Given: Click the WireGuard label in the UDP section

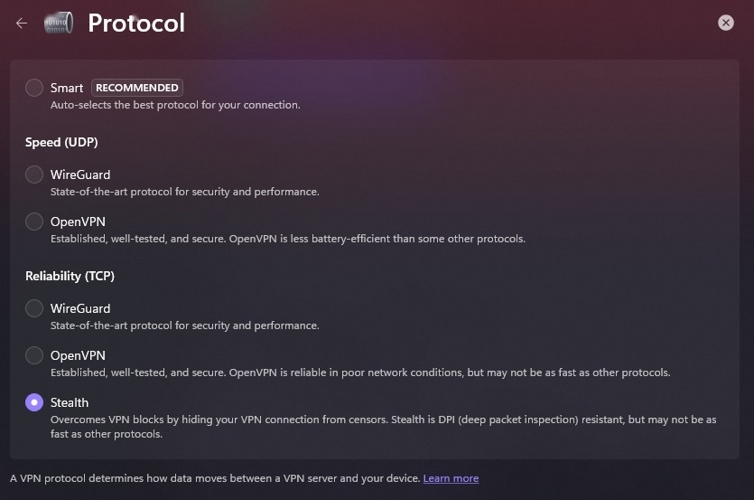Looking at the screenshot, I should click(80, 175).
